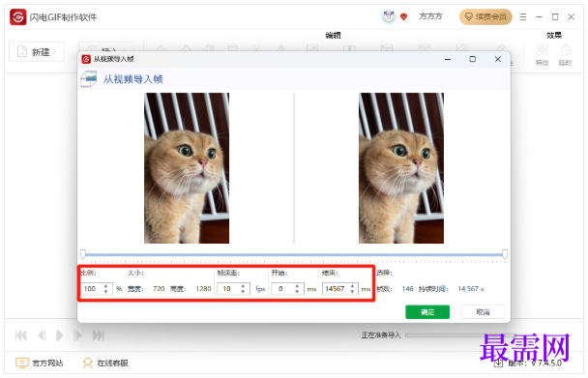Image resolution: width=588 pixels, height=378 pixels.
Task: Click the 比例 scale input showing 100
Action: coord(92,289)
